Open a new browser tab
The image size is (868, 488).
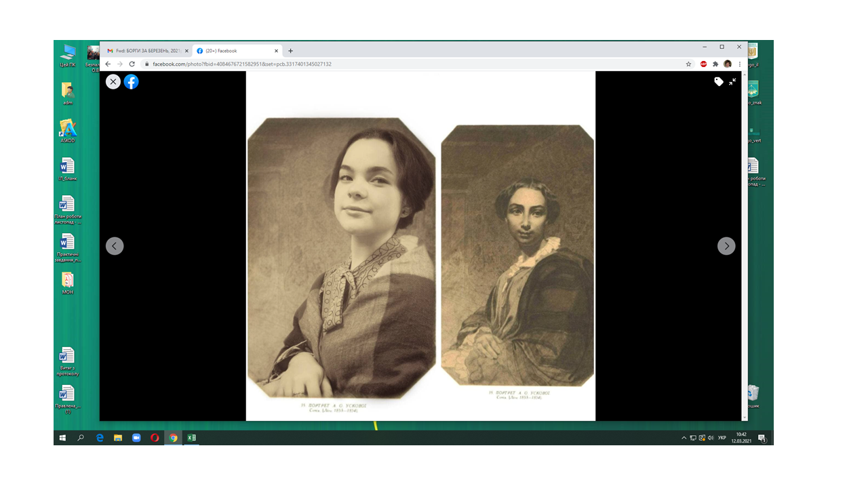pos(291,51)
